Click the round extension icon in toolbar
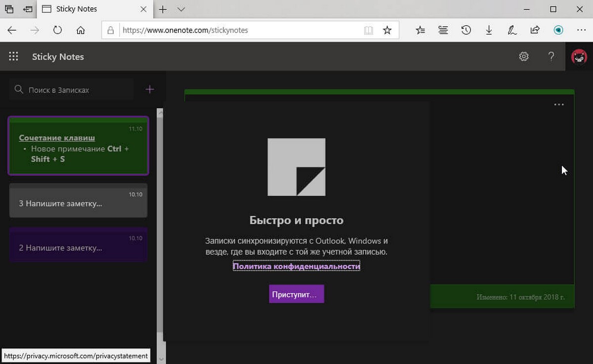 point(558,30)
